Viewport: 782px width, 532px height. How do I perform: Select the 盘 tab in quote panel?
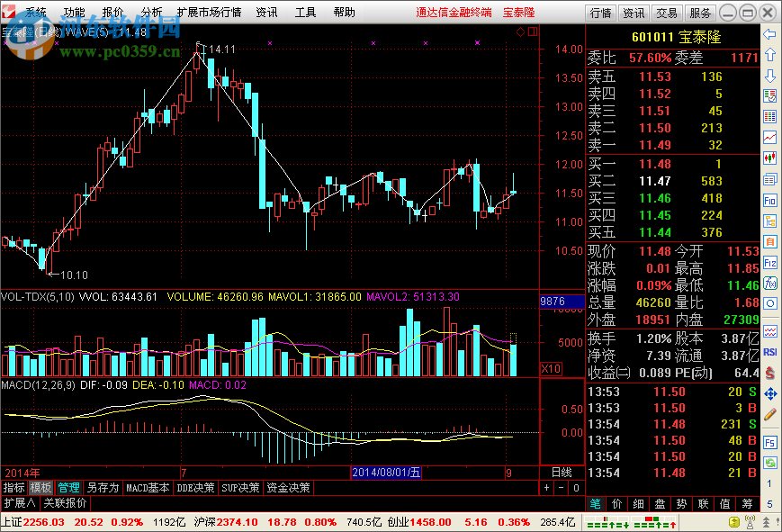[660, 504]
